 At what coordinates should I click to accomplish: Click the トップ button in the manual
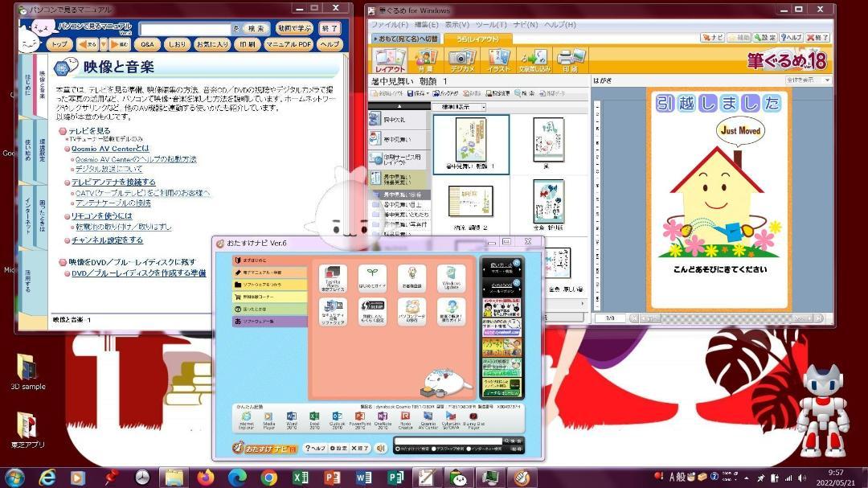coord(59,44)
